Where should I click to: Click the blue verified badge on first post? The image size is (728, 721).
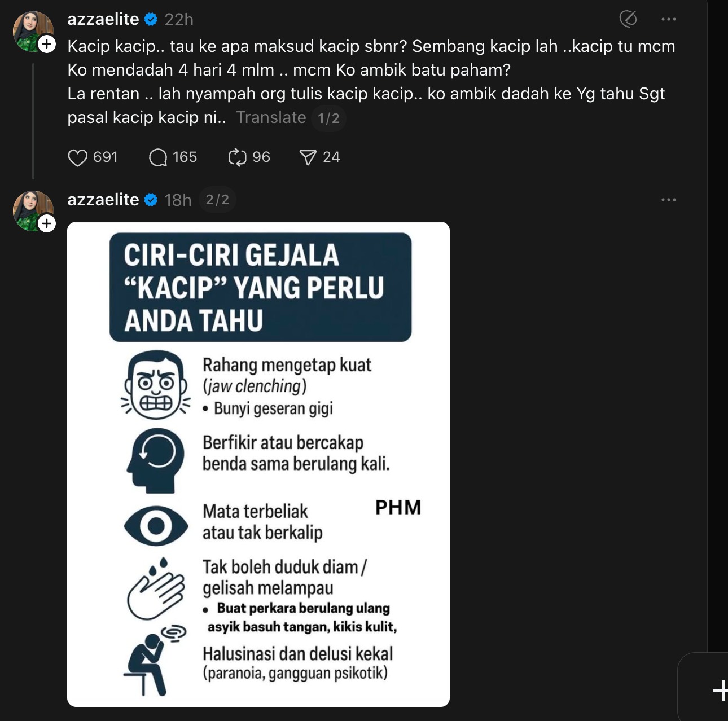click(151, 20)
